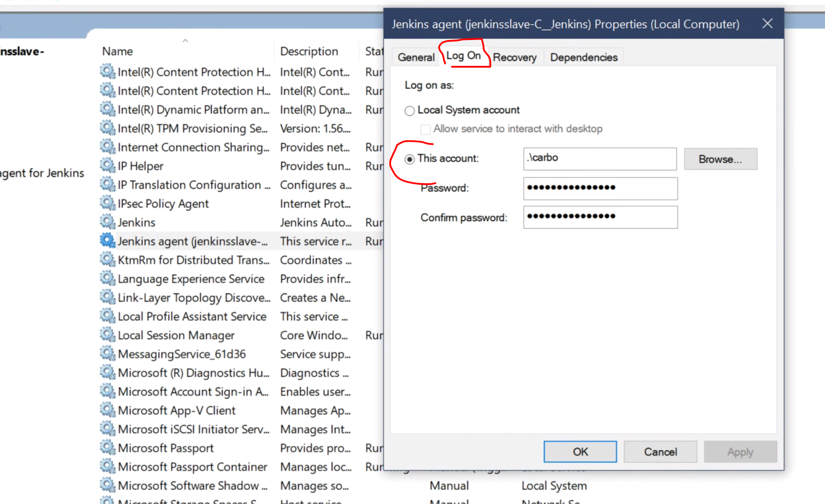Switch to the General tab
Viewport: 825px width, 504px height.
(416, 57)
